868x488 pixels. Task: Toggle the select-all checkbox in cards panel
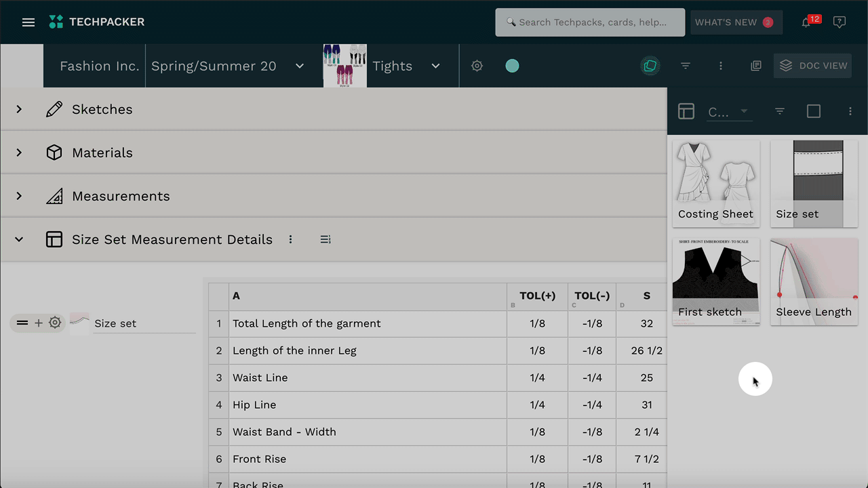pos(813,111)
